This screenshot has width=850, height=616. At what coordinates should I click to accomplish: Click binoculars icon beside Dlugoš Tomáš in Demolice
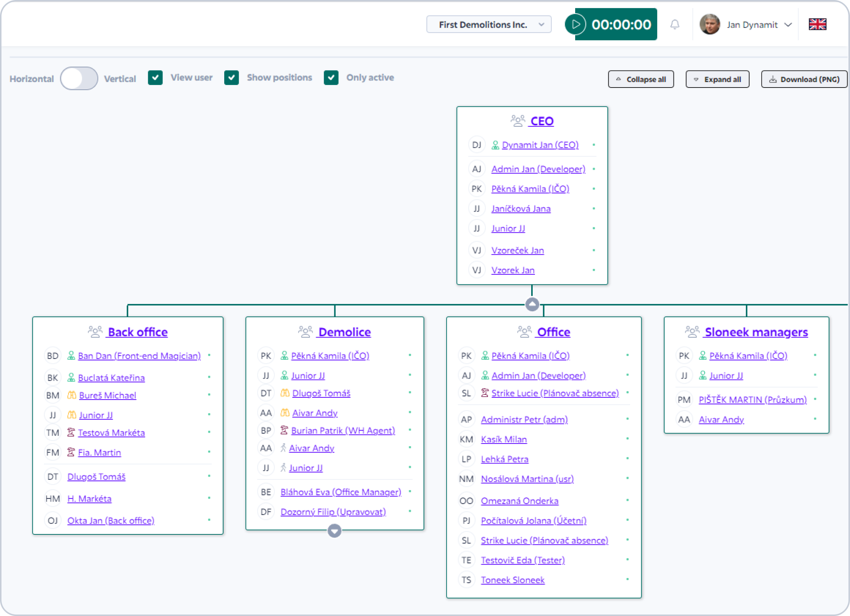coord(285,393)
